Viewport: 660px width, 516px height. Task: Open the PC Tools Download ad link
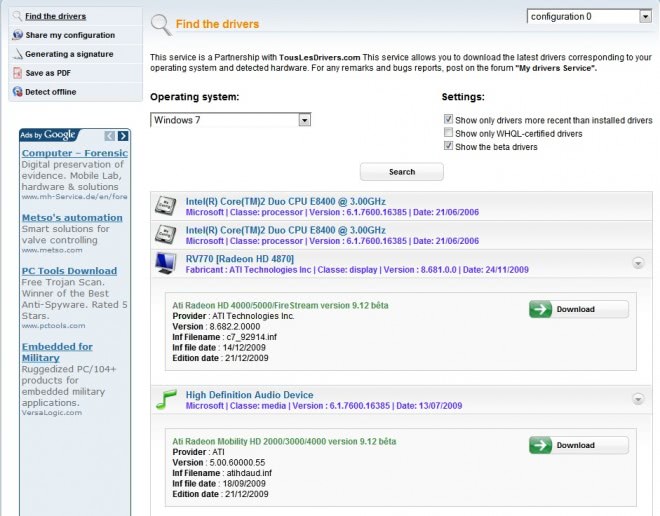(69, 270)
